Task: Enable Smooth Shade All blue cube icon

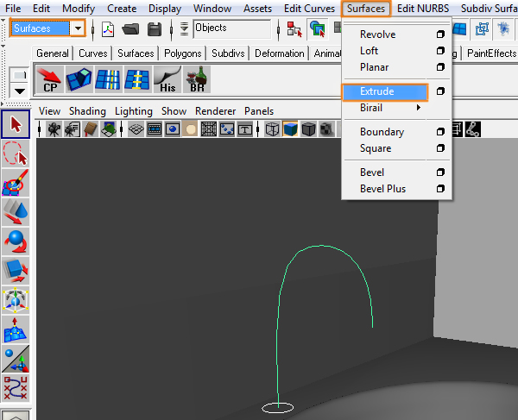Action: pos(290,129)
